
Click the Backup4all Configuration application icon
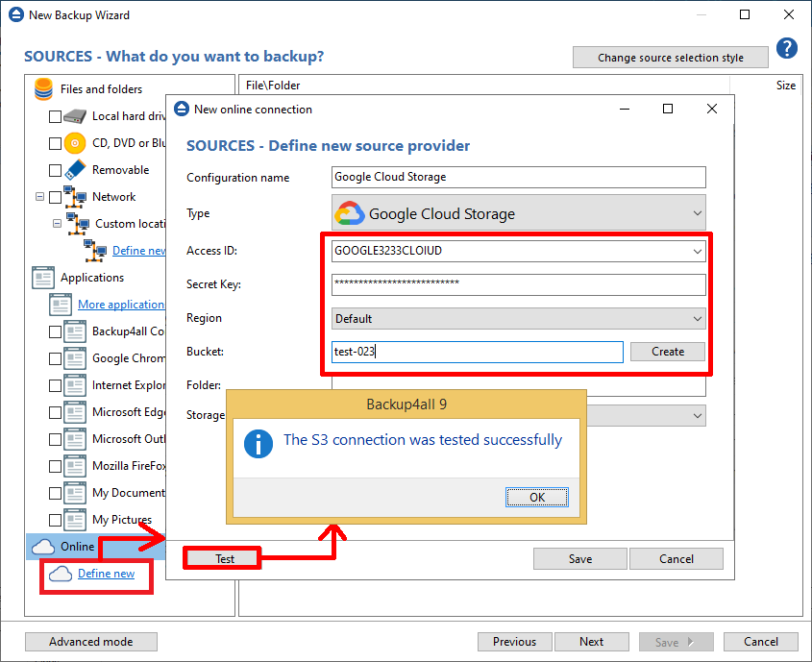point(75,331)
